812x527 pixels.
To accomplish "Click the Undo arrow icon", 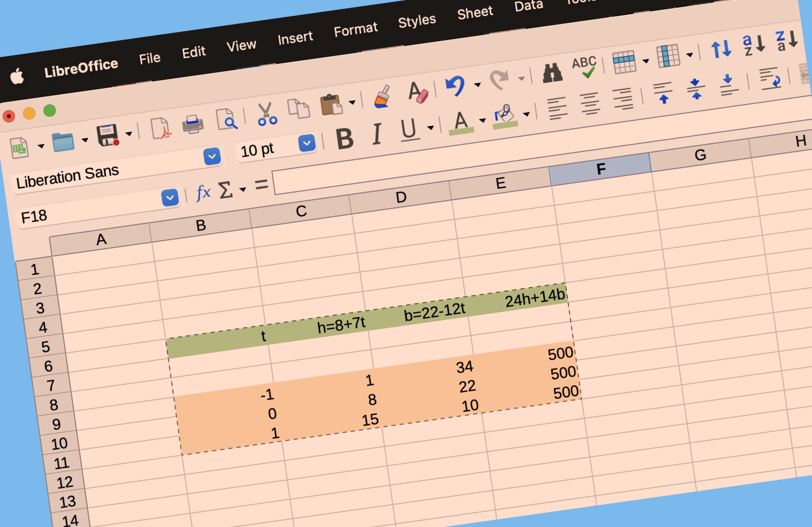I will [455, 85].
